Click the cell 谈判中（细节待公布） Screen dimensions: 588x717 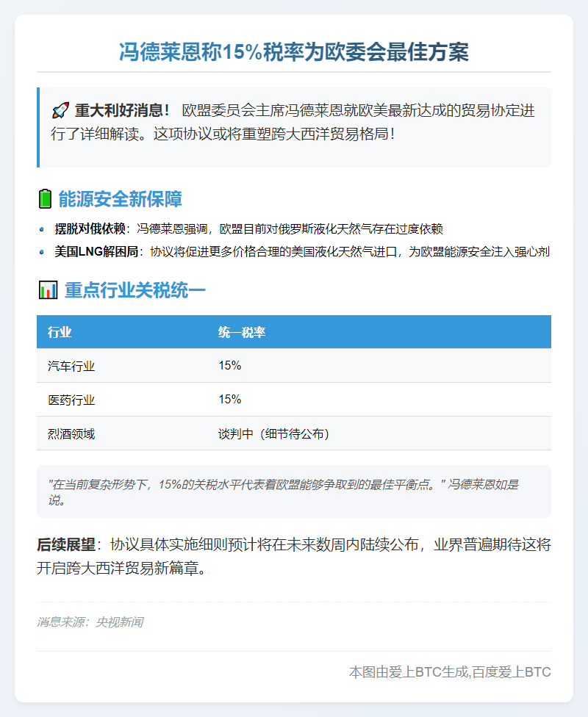click(x=274, y=433)
